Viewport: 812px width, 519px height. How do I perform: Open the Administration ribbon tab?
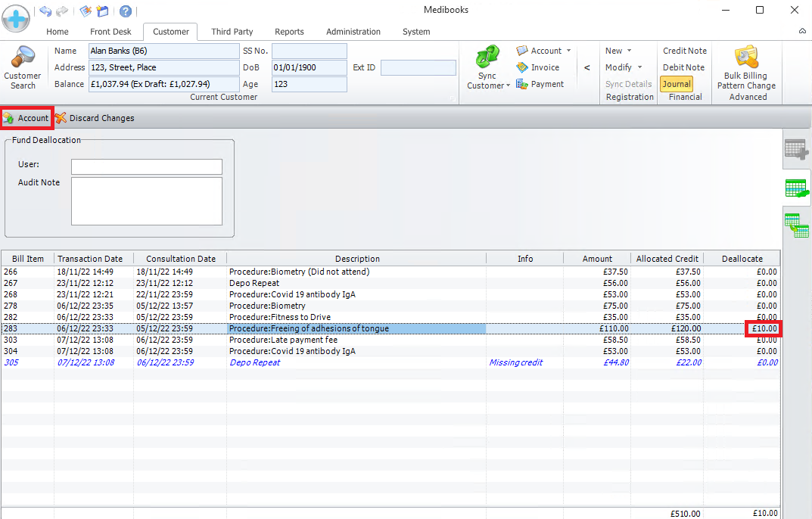click(x=353, y=32)
